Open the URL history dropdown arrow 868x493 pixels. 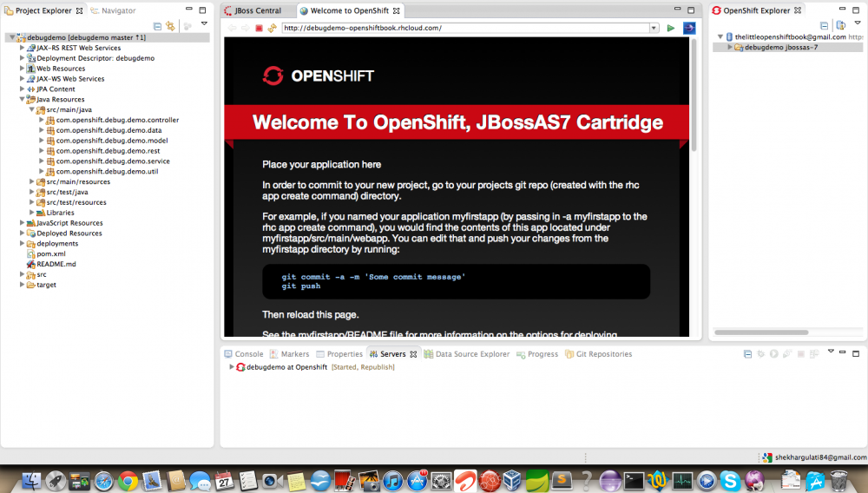tap(654, 28)
